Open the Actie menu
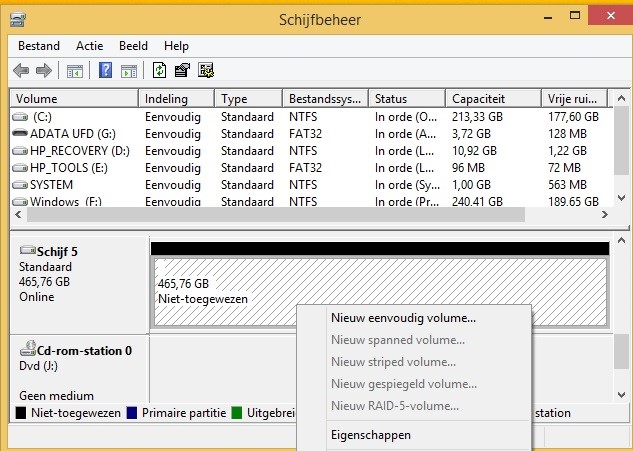This screenshot has width=633, height=451. [89, 46]
